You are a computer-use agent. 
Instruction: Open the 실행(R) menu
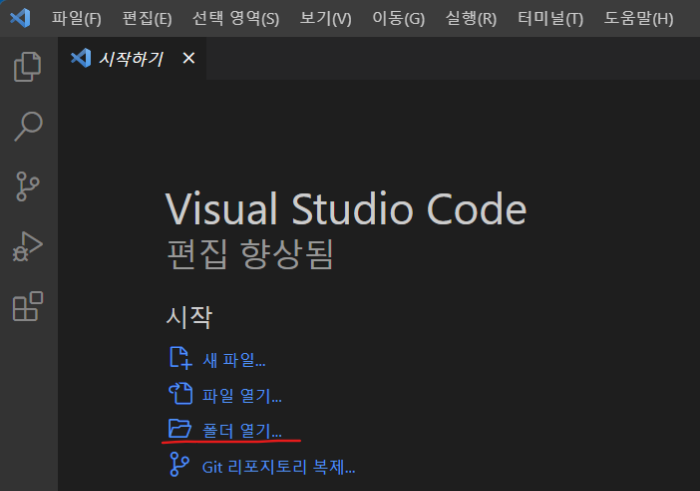(x=471, y=18)
